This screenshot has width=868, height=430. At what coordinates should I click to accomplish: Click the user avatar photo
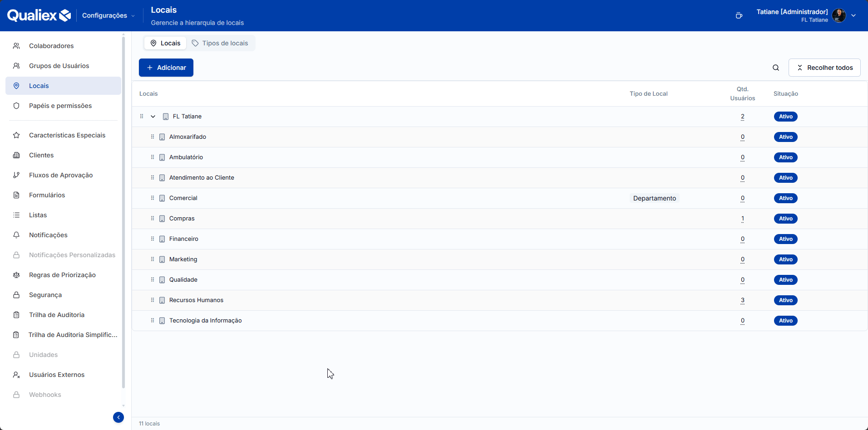click(839, 15)
